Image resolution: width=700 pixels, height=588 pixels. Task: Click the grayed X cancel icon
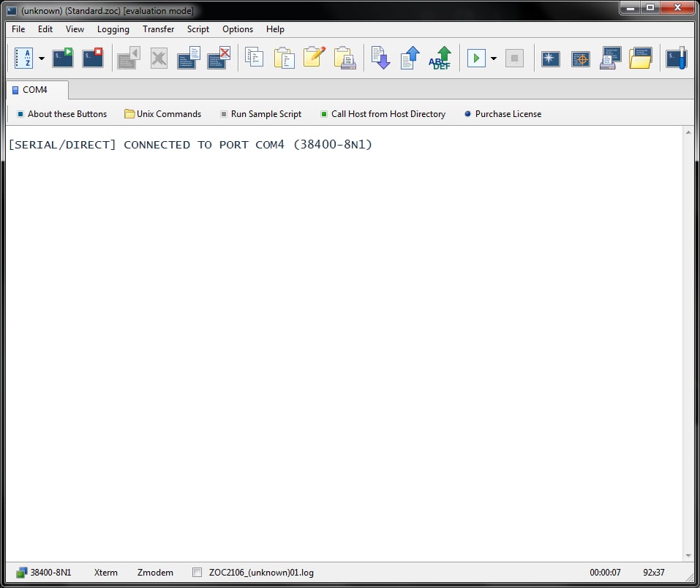click(x=159, y=59)
